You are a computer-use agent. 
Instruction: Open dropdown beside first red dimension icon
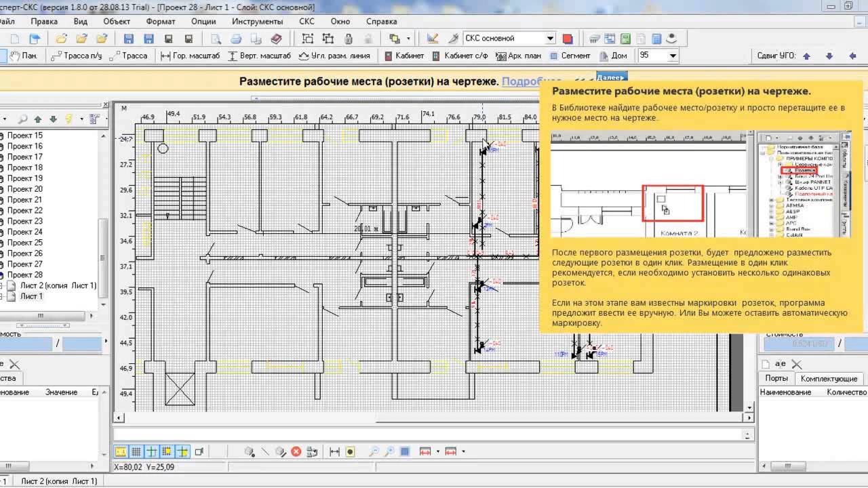[x=438, y=451]
